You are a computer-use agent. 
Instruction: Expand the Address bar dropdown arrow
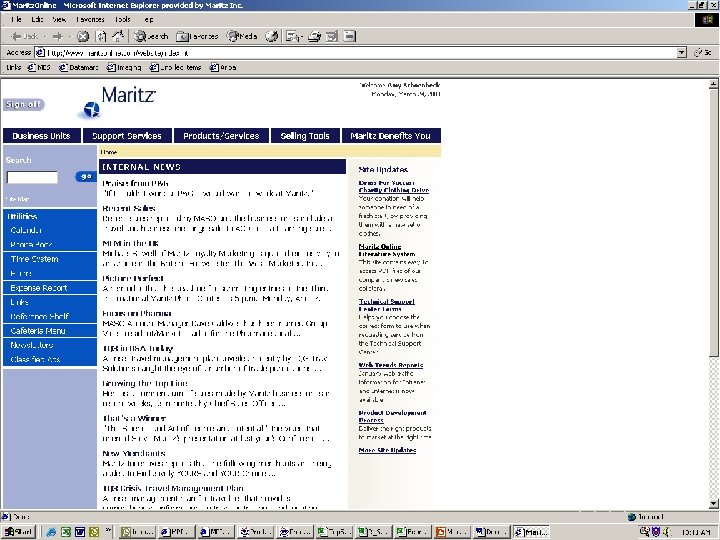(x=682, y=53)
